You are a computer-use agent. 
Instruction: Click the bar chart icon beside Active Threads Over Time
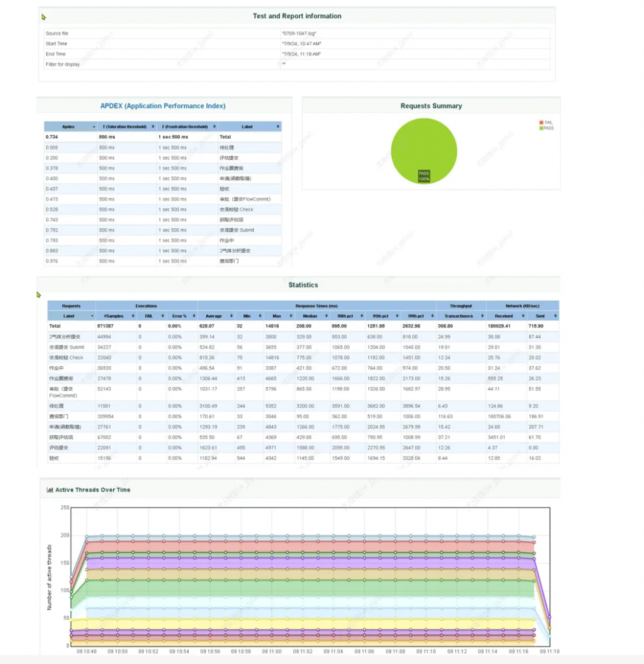(x=50, y=490)
